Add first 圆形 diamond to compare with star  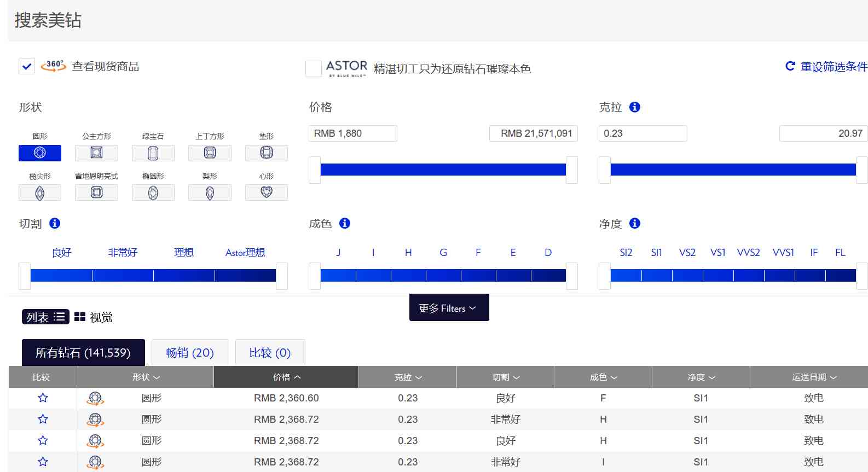(43, 398)
